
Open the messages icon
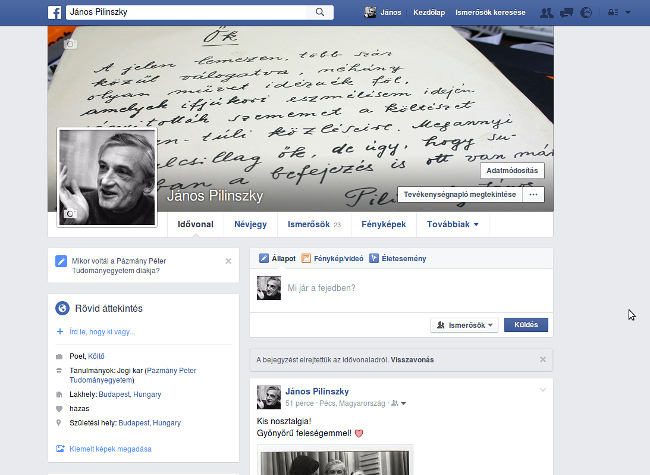(x=566, y=13)
